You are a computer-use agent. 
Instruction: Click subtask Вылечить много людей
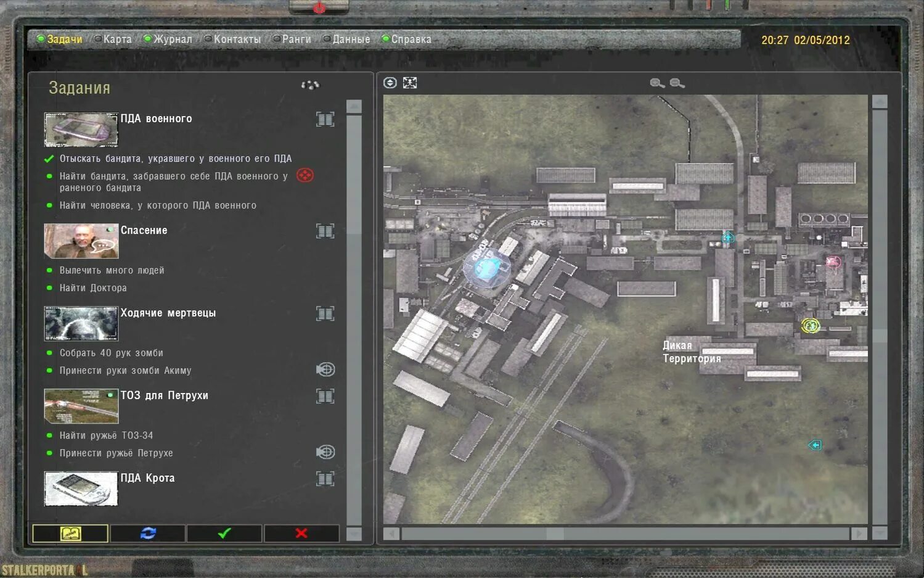112,270
